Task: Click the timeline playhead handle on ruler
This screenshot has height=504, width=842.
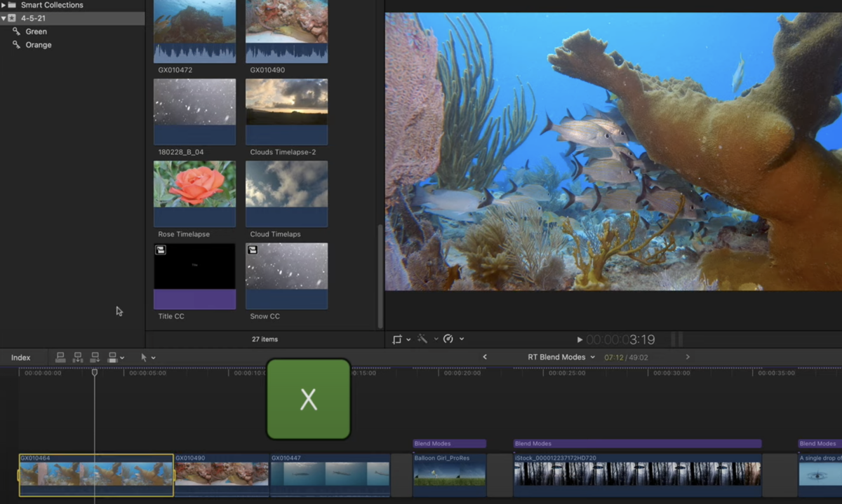Action: pyautogui.click(x=95, y=373)
